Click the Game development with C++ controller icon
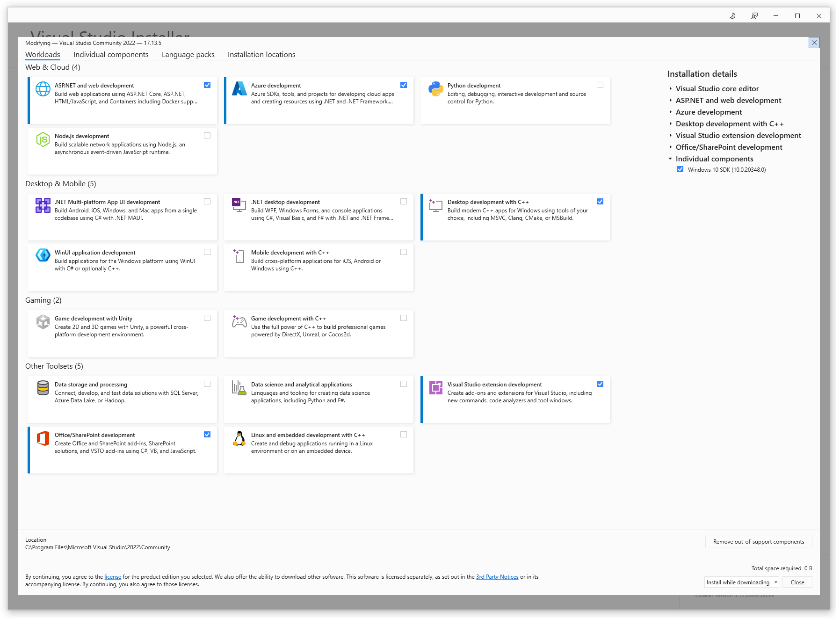Viewport: 840px width, 618px height. (x=239, y=321)
